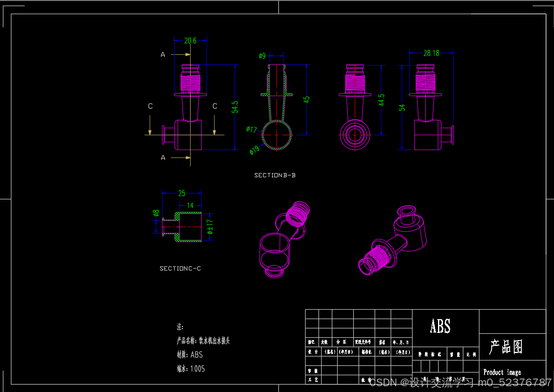Click the 45 height dimension in section B-B
The image size is (554, 392).
click(x=307, y=100)
